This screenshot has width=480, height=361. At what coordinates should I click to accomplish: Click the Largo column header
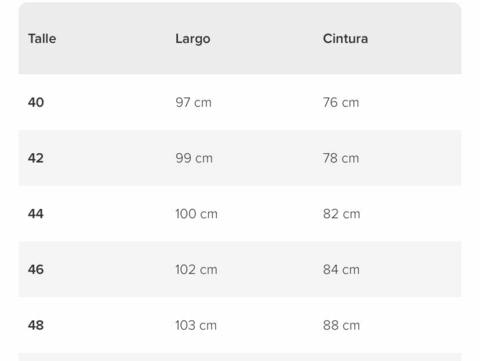pyautogui.click(x=193, y=39)
